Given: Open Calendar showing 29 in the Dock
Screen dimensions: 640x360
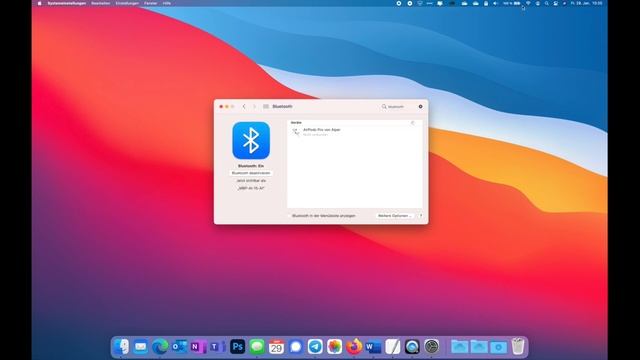Looking at the screenshot, I should click(x=276, y=347).
